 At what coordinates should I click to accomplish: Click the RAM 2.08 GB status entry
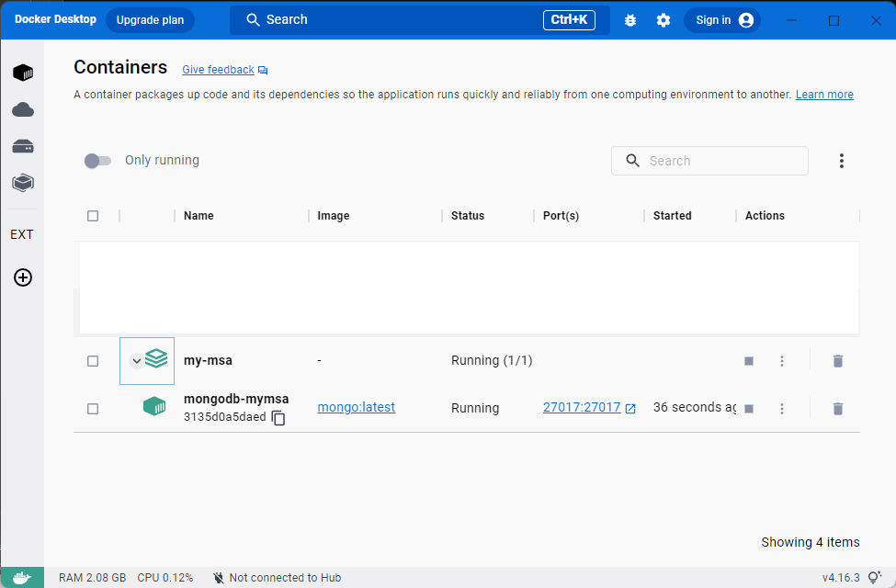(92, 578)
